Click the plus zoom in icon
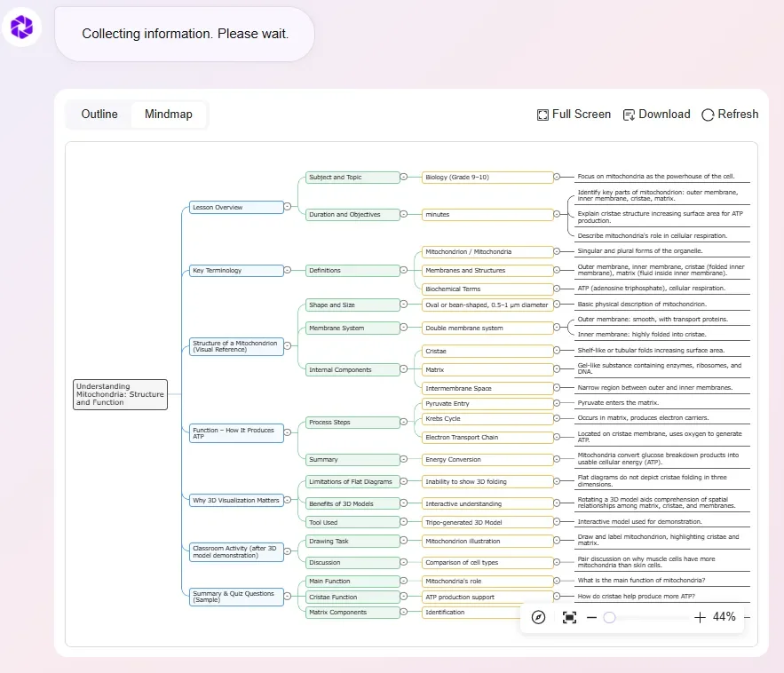The width and height of the screenshot is (784, 673). 700,617
